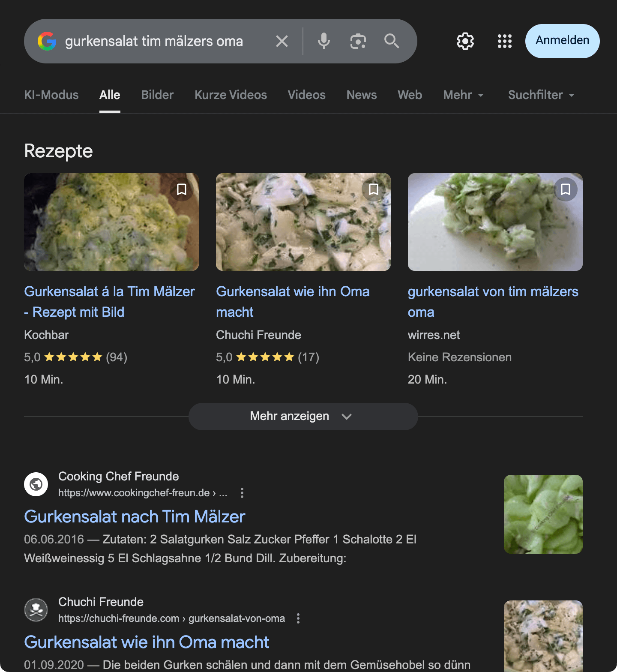Clear the search query with the X icon
617x672 pixels.
click(282, 41)
